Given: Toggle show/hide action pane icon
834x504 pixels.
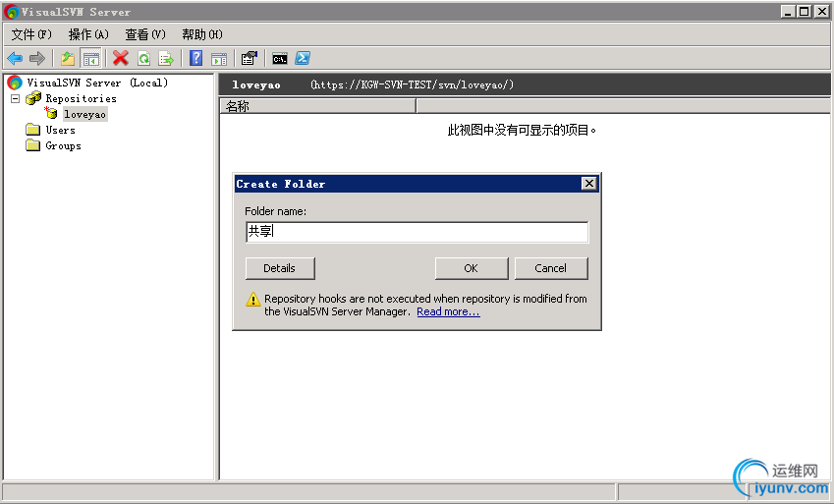Looking at the screenshot, I should click(219, 59).
